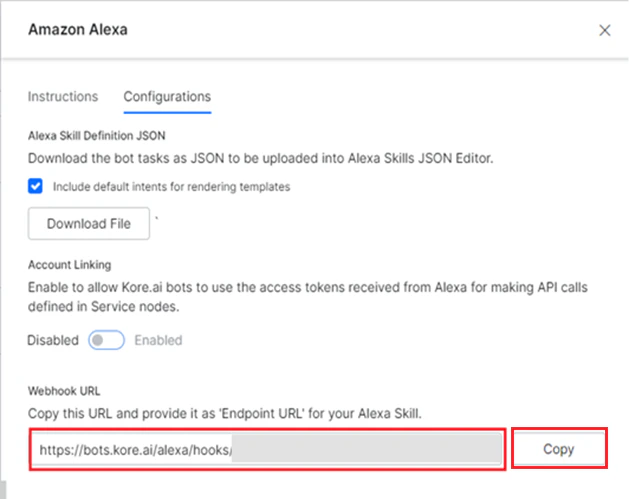Click the 'Copy this URL' instruction text

click(x=225, y=414)
